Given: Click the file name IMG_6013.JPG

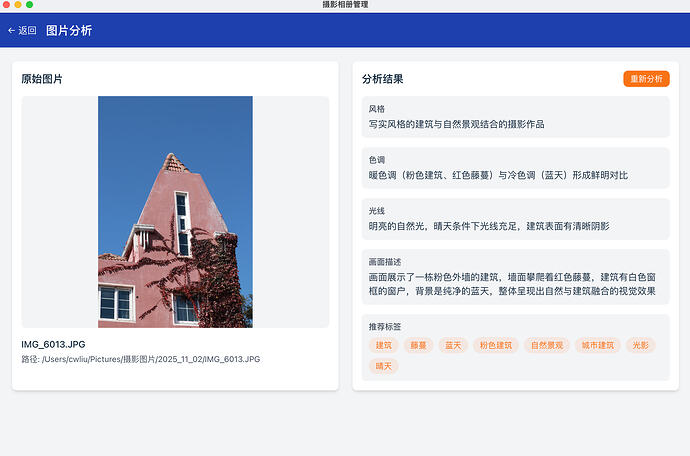Looking at the screenshot, I should tap(53, 344).
